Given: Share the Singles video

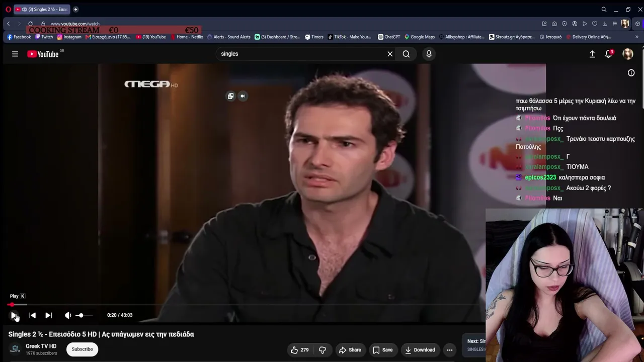Looking at the screenshot, I should point(350,350).
